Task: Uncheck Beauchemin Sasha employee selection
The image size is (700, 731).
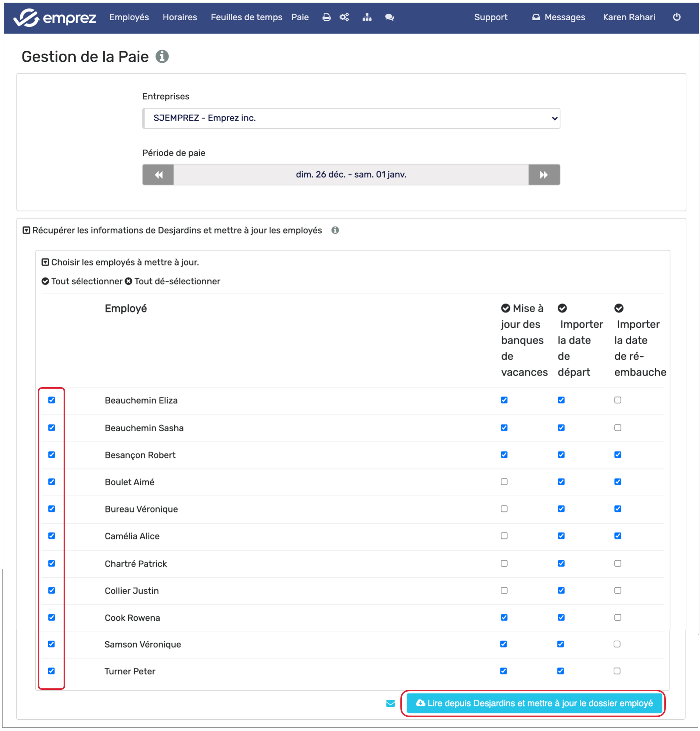Action: tap(51, 428)
